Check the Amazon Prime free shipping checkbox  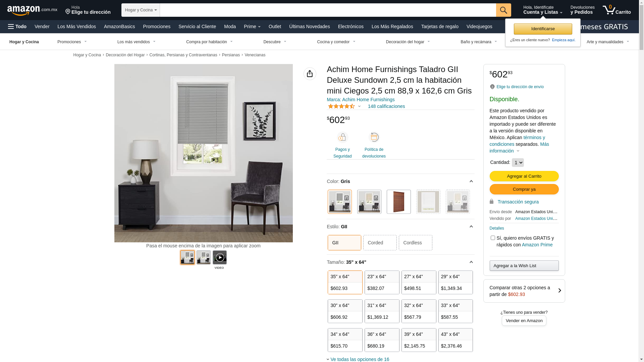coord(492,238)
